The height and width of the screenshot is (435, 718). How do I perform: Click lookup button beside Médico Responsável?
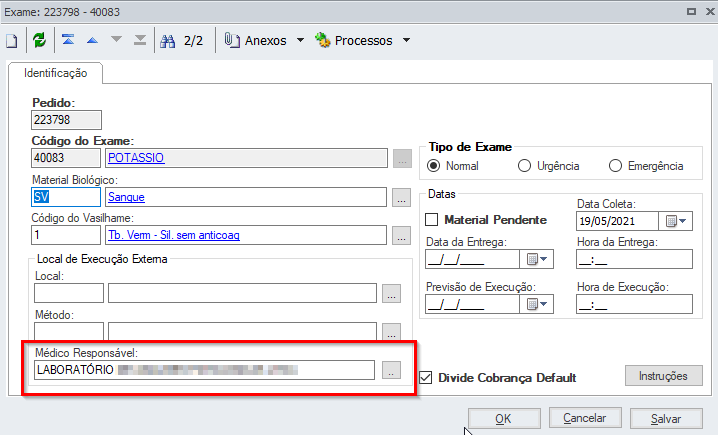(392, 370)
